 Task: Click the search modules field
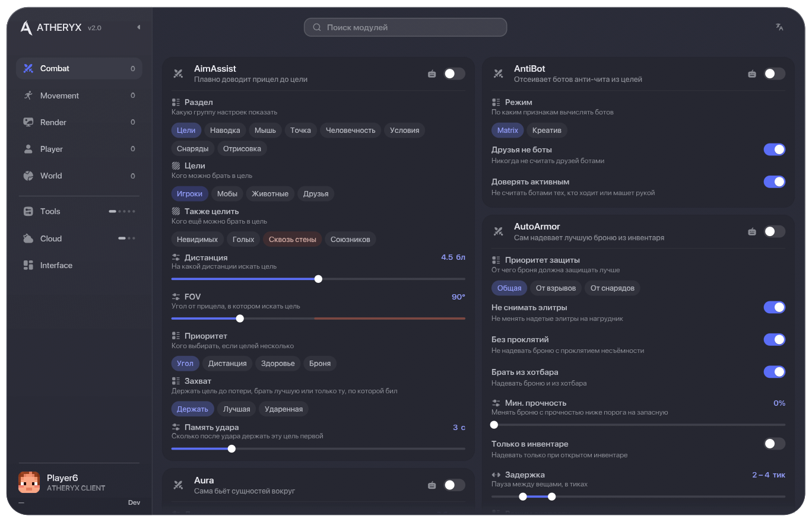(405, 27)
